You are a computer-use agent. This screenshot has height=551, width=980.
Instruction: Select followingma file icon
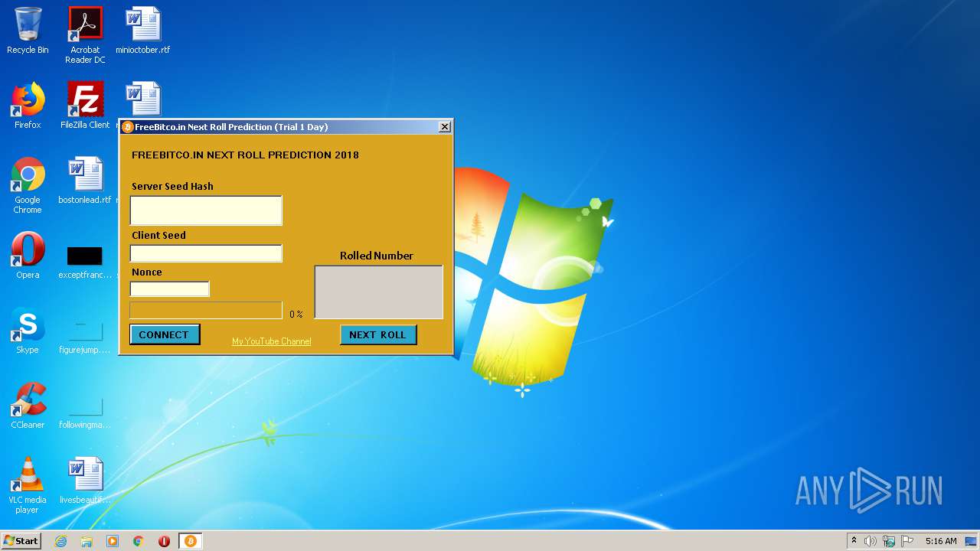click(x=85, y=412)
